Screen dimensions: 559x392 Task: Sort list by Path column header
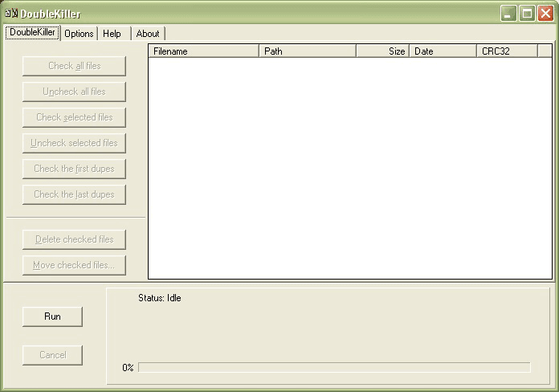coord(308,51)
